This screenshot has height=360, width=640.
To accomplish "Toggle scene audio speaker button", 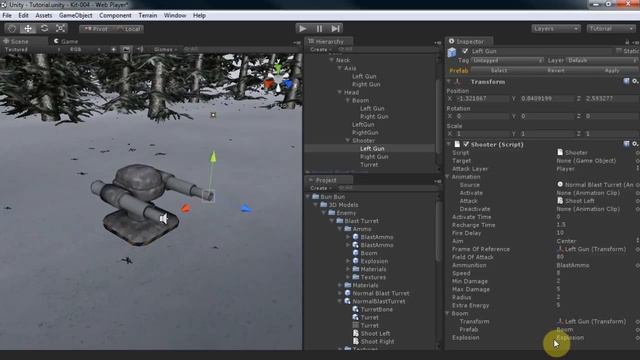I will [x=140, y=49].
